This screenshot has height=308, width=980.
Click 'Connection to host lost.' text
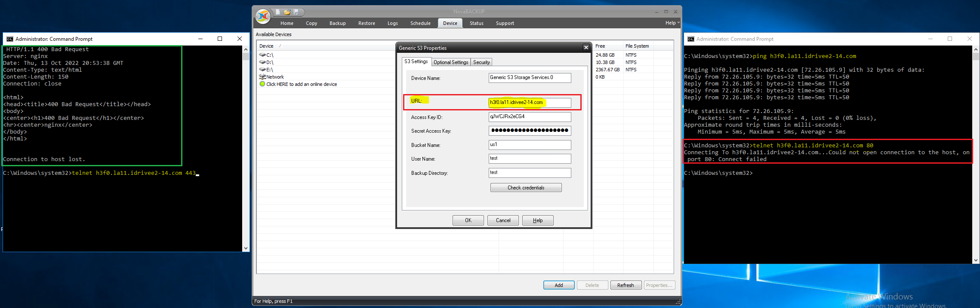[44, 159]
